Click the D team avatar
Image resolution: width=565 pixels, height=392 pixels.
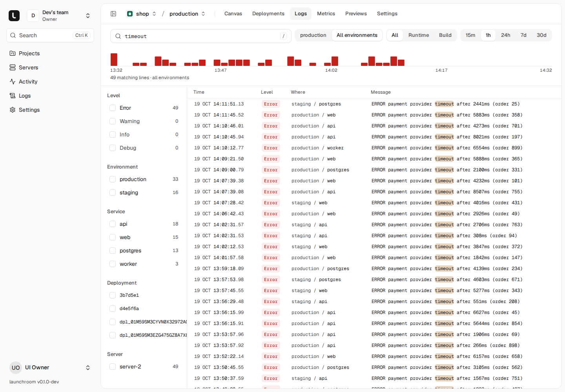pos(33,16)
